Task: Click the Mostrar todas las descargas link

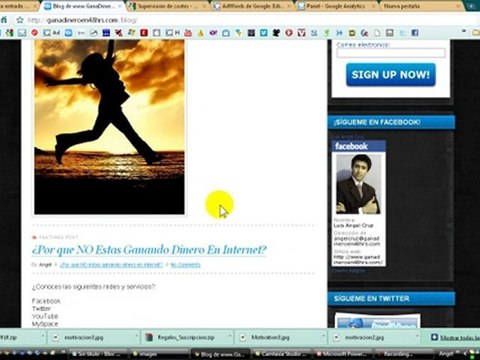Action: (x=460, y=337)
